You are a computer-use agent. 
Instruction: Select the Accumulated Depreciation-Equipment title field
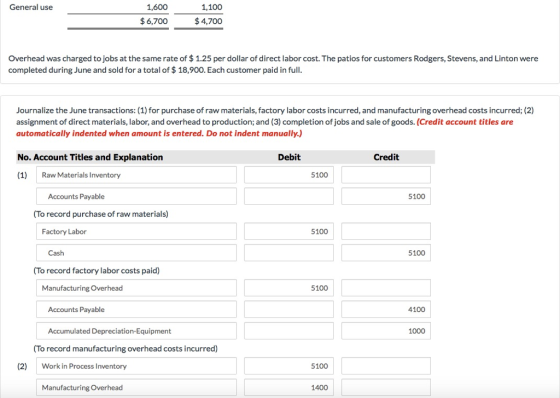tap(136, 331)
